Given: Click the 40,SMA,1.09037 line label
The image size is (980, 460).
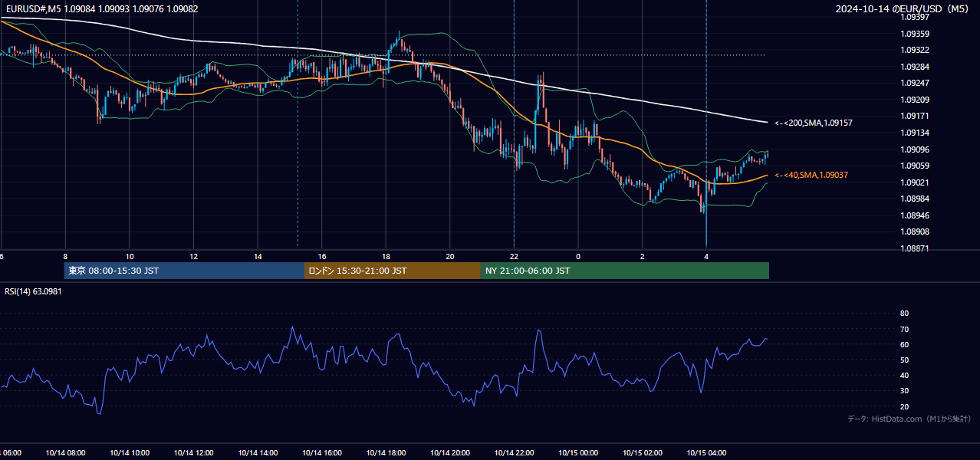Looking at the screenshot, I should (x=811, y=175).
